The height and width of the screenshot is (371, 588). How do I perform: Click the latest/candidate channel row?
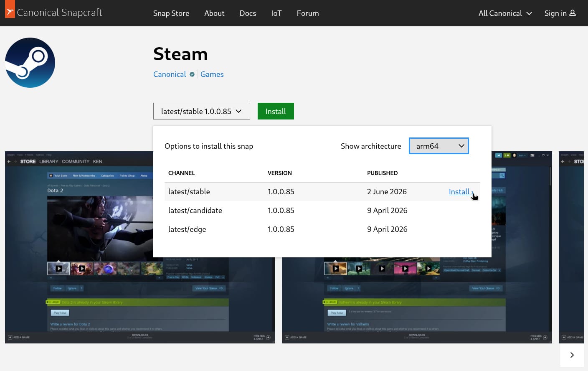[x=322, y=211]
